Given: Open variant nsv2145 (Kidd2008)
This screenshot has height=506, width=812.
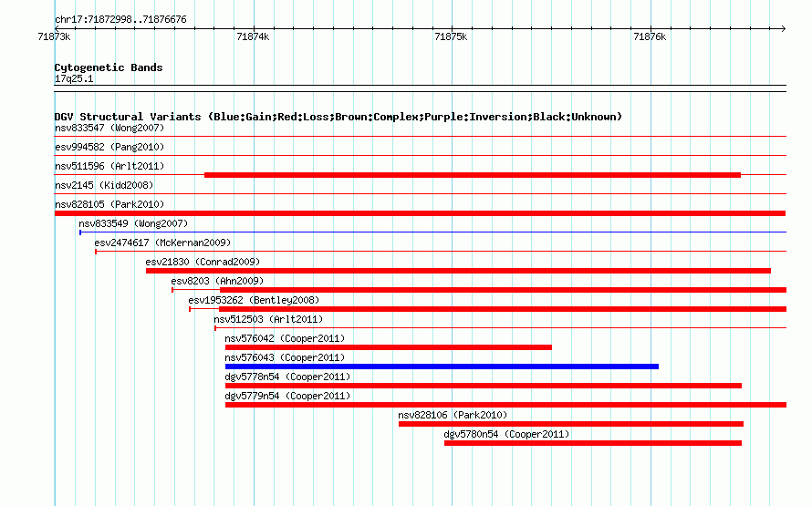Looking at the screenshot, I should [104, 185].
